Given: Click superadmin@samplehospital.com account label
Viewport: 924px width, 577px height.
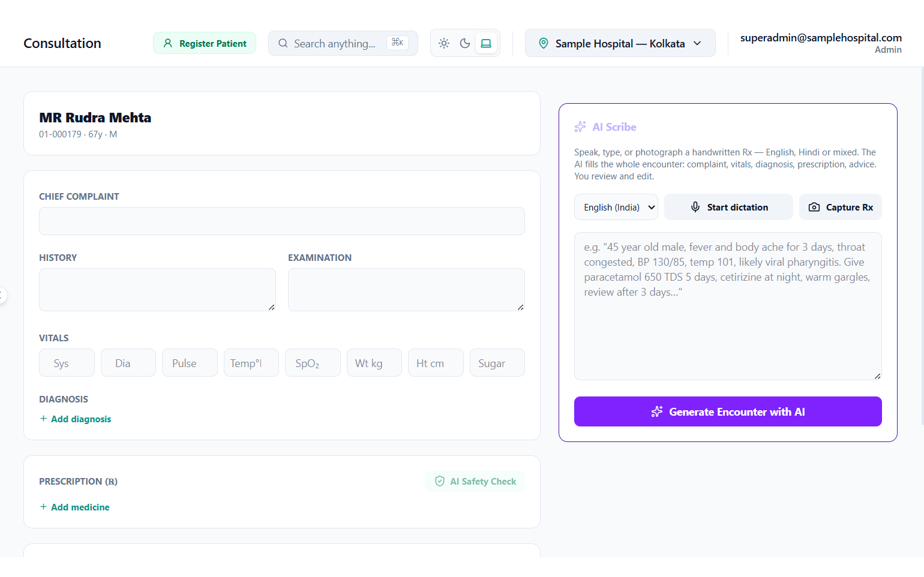Looking at the screenshot, I should [821, 38].
